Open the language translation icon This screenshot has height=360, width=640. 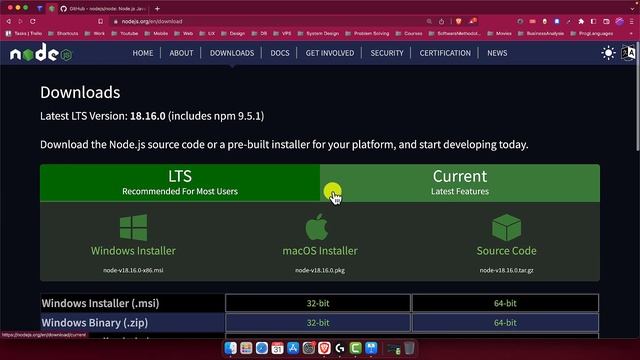pyautogui.click(x=628, y=53)
